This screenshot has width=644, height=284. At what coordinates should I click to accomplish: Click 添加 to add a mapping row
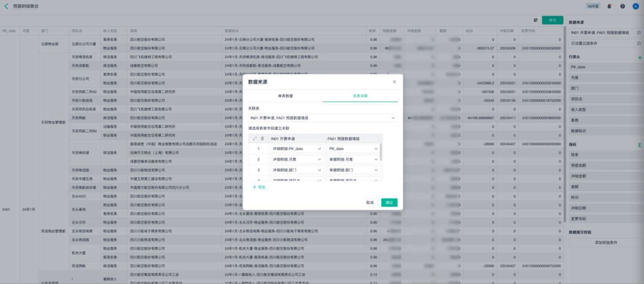[259, 187]
